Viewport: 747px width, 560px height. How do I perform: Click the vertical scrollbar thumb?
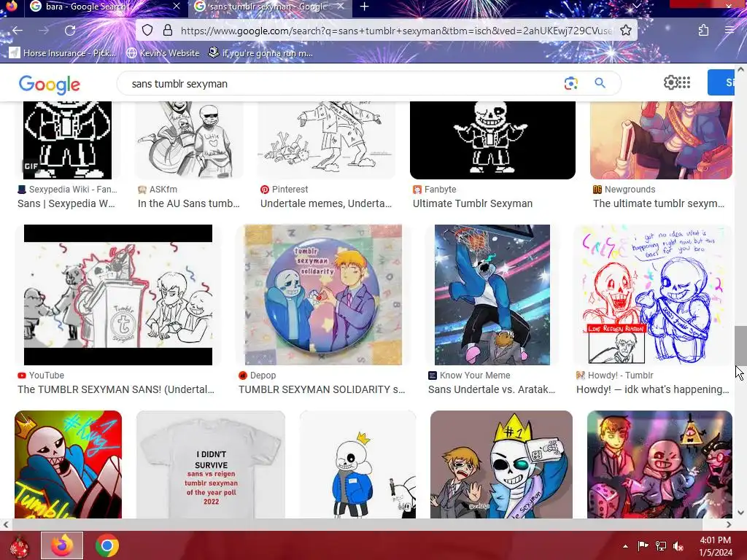[740, 345]
